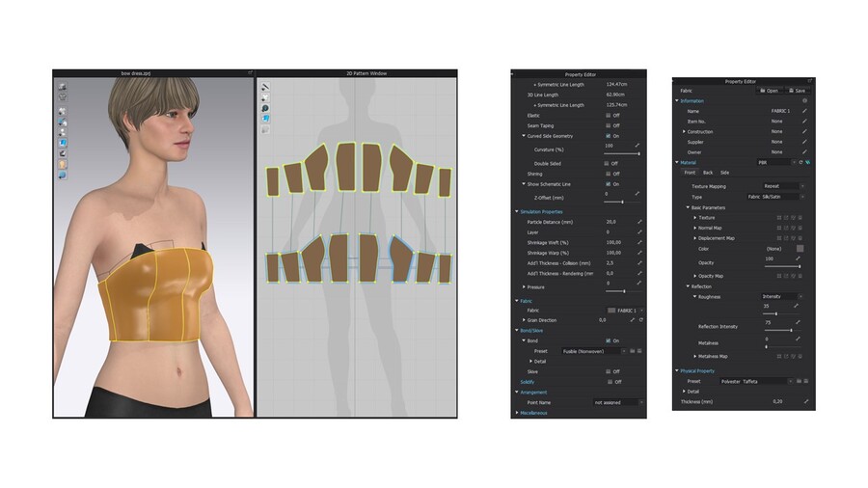Open the Type Fabric Silk/Satin dropdown
The image size is (868, 488).
click(775, 197)
